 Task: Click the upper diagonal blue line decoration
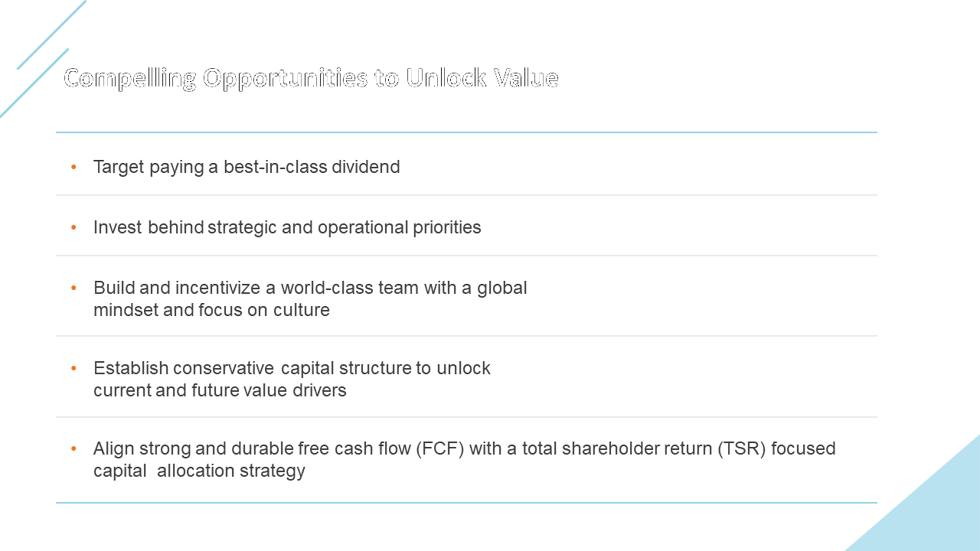[51, 34]
